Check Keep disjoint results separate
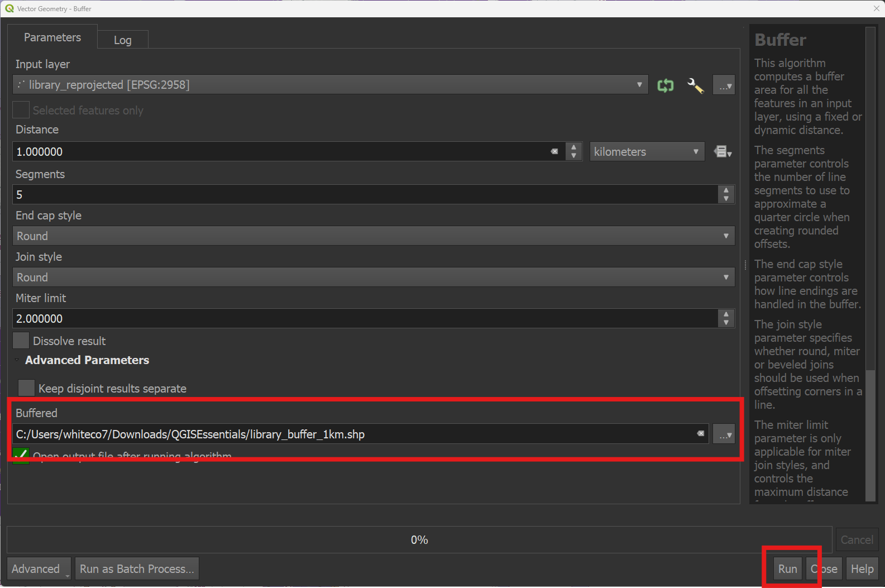This screenshot has height=588, width=885. [x=27, y=388]
